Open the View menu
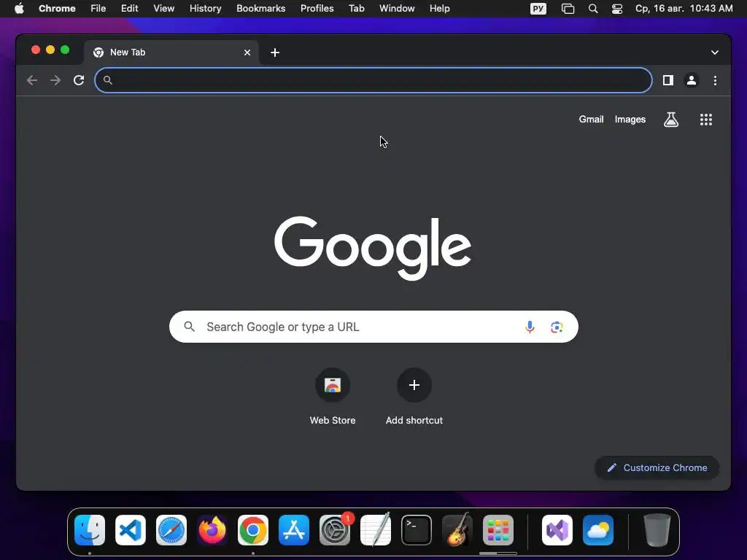Screen dimensions: 747x560 [163, 9]
